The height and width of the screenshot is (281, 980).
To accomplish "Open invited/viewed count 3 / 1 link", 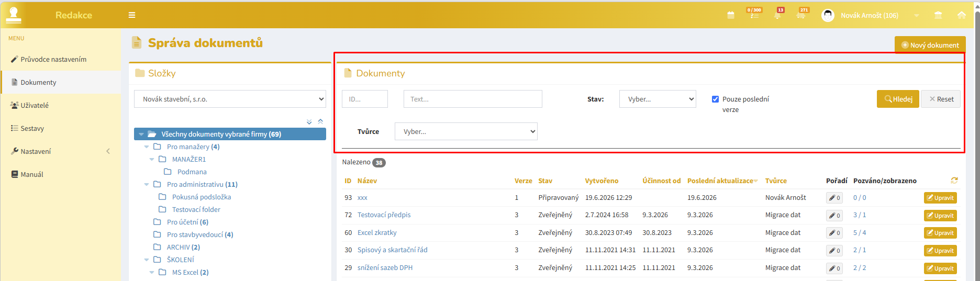I will (860, 215).
